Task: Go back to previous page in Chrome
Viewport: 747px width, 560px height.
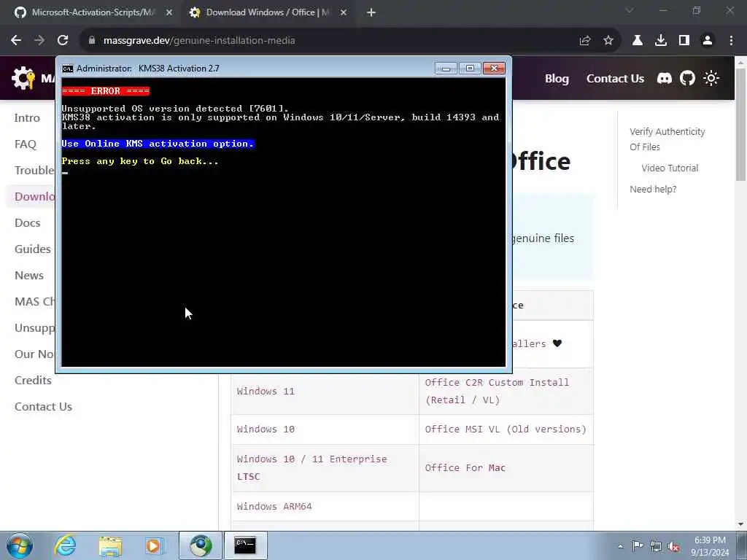Action: [16, 41]
